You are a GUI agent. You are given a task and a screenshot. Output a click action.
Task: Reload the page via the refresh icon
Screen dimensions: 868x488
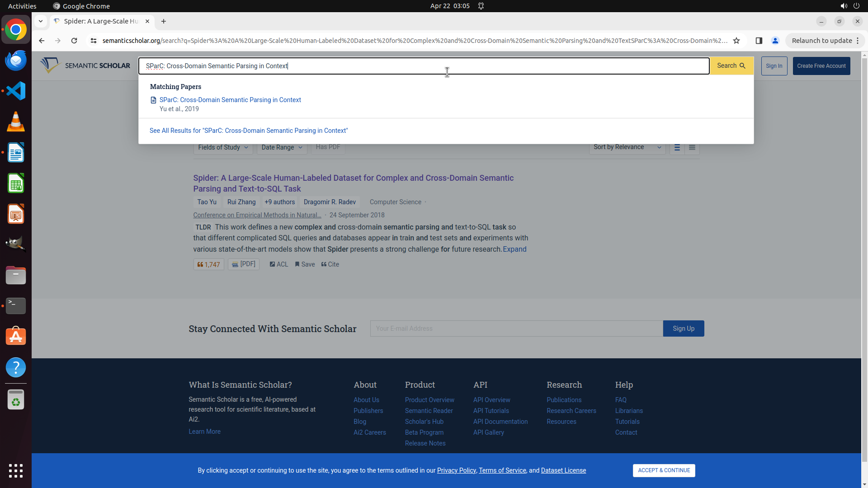[x=74, y=41]
